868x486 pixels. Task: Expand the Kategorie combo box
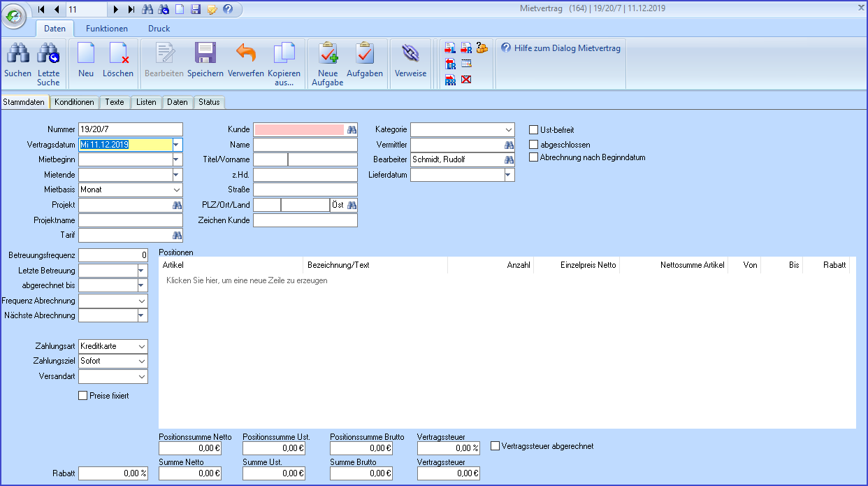tap(508, 130)
